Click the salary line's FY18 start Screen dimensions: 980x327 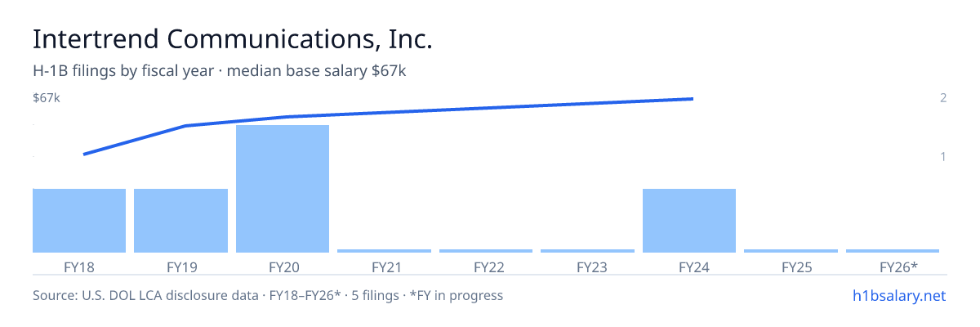(x=85, y=154)
